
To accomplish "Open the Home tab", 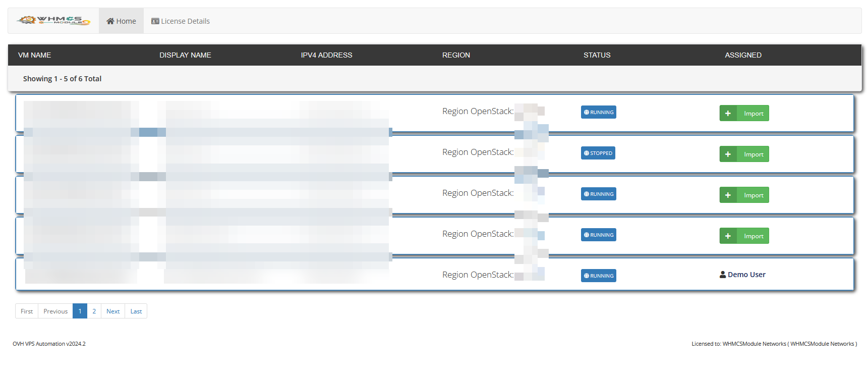I will 121,21.
